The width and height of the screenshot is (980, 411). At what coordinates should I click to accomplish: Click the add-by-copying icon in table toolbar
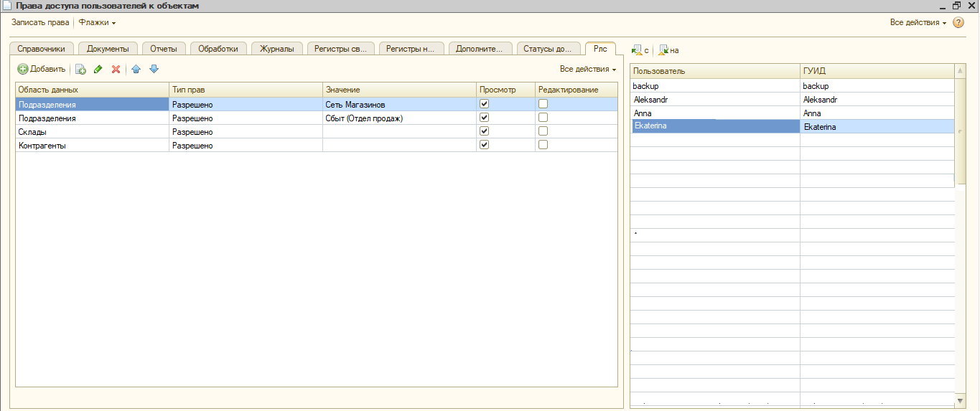(80, 70)
